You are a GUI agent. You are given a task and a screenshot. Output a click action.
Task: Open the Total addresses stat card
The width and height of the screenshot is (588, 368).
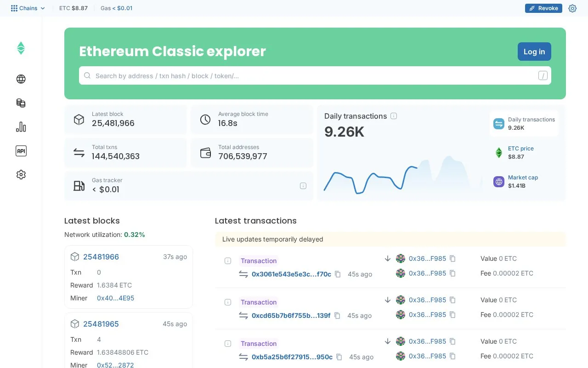point(252,153)
